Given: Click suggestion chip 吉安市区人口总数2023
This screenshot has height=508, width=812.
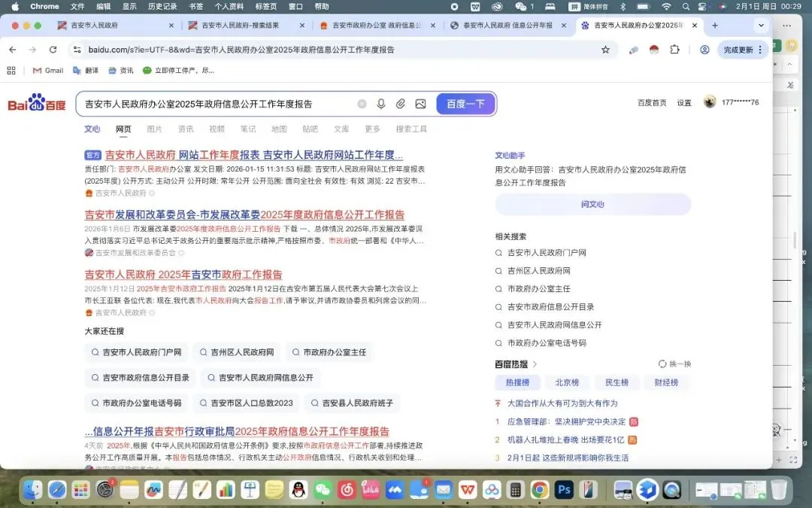Looking at the screenshot, I should click(246, 403).
